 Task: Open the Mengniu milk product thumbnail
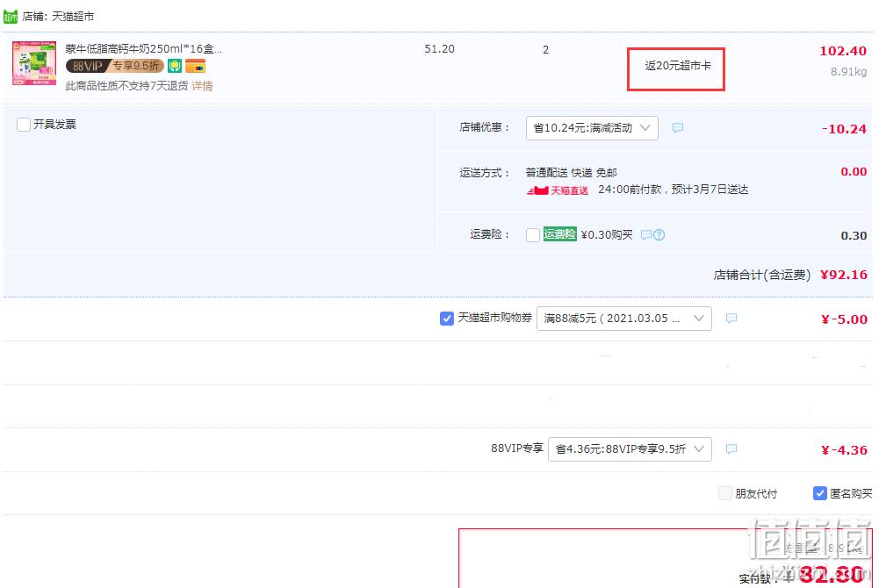34,63
